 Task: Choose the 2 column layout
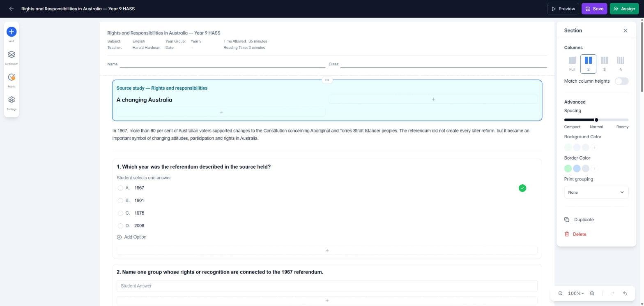[588, 64]
